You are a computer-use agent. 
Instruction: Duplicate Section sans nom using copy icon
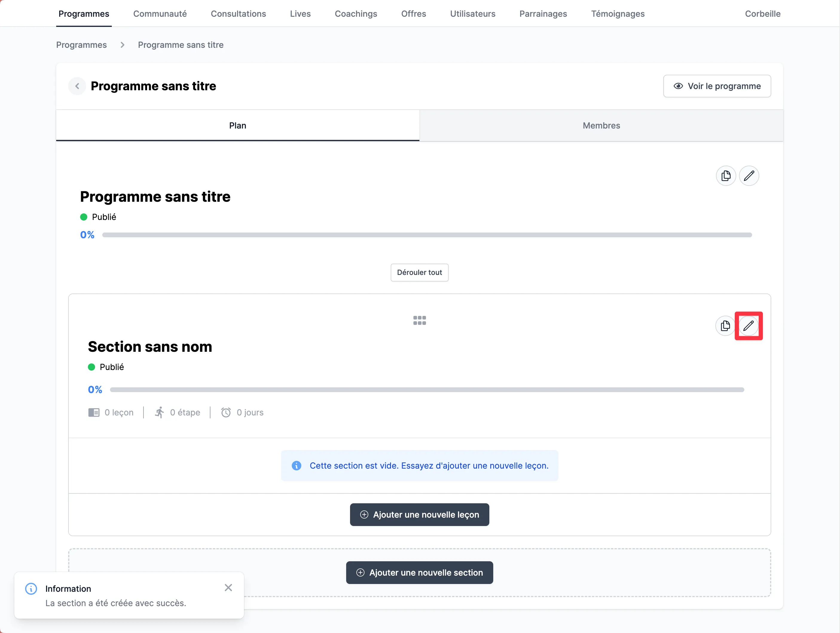coord(725,326)
